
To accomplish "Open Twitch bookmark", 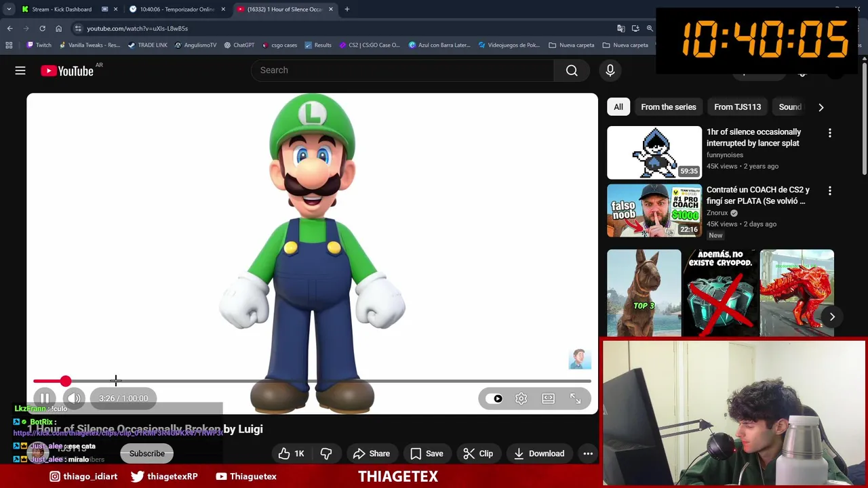I will pos(39,45).
